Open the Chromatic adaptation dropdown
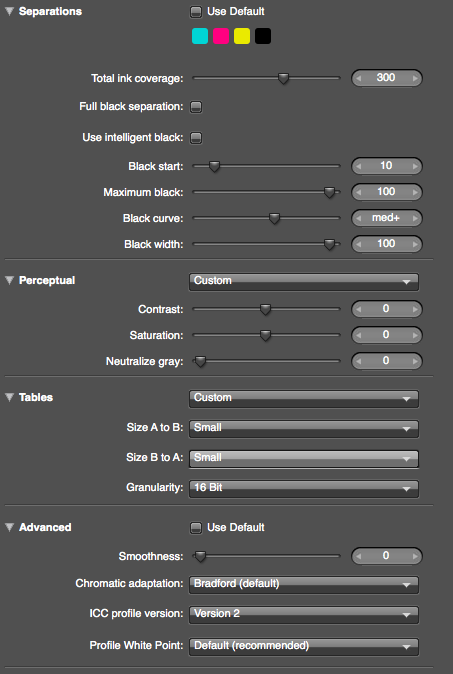 (x=303, y=585)
